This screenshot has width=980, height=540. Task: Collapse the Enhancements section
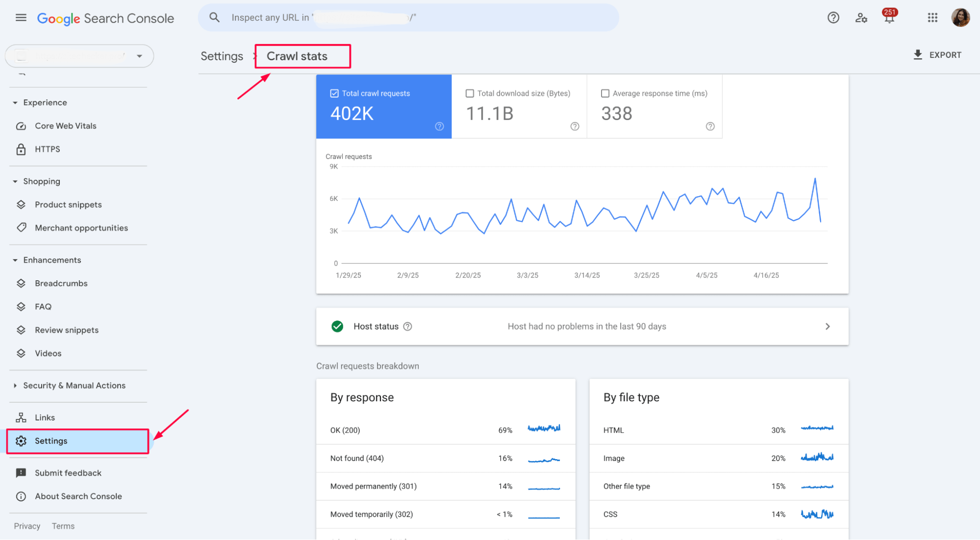(x=15, y=260)
